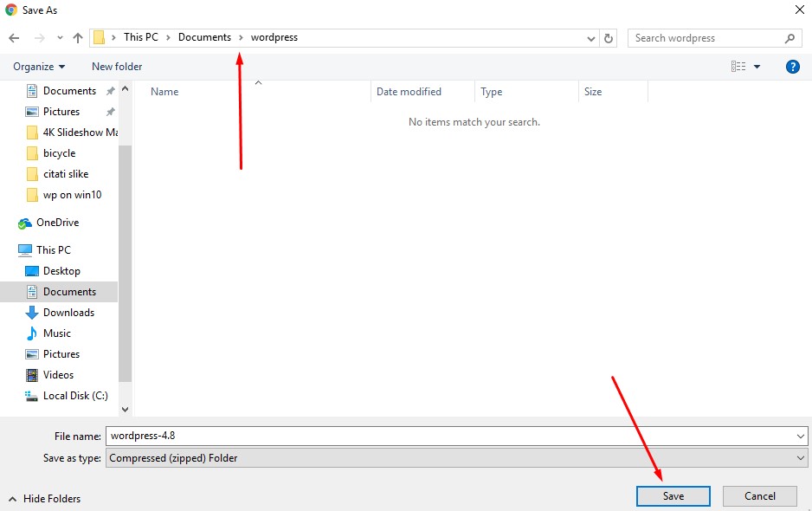Change the view layout icon
Screen dimensions: 812x511
[738, 67]
